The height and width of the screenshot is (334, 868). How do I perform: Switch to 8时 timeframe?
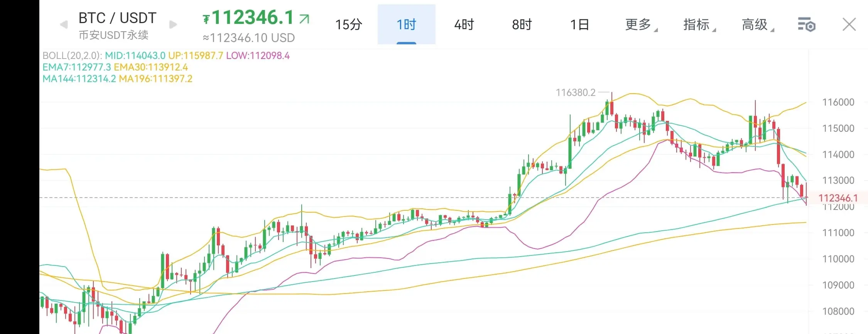[x=522, y=25]
